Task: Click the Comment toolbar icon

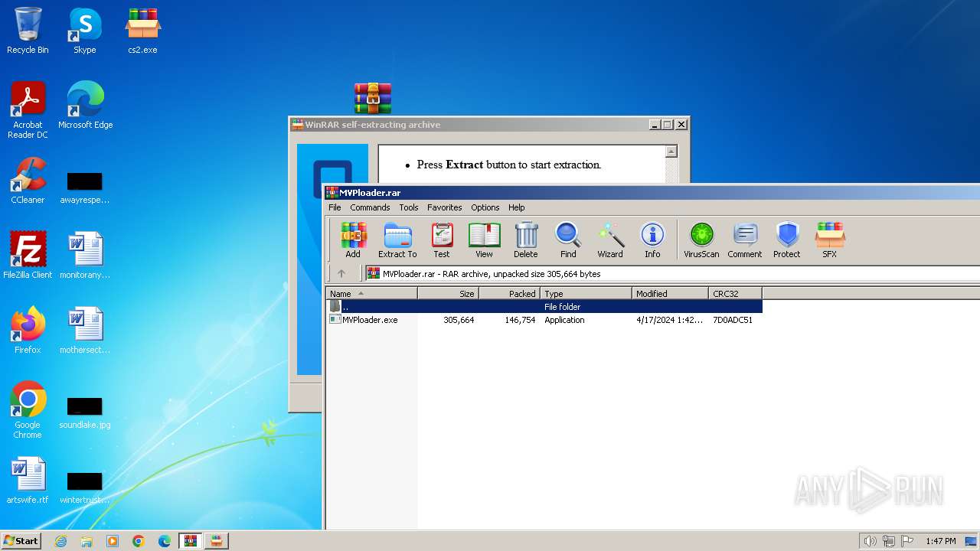Action: click(x=745, y=240)
